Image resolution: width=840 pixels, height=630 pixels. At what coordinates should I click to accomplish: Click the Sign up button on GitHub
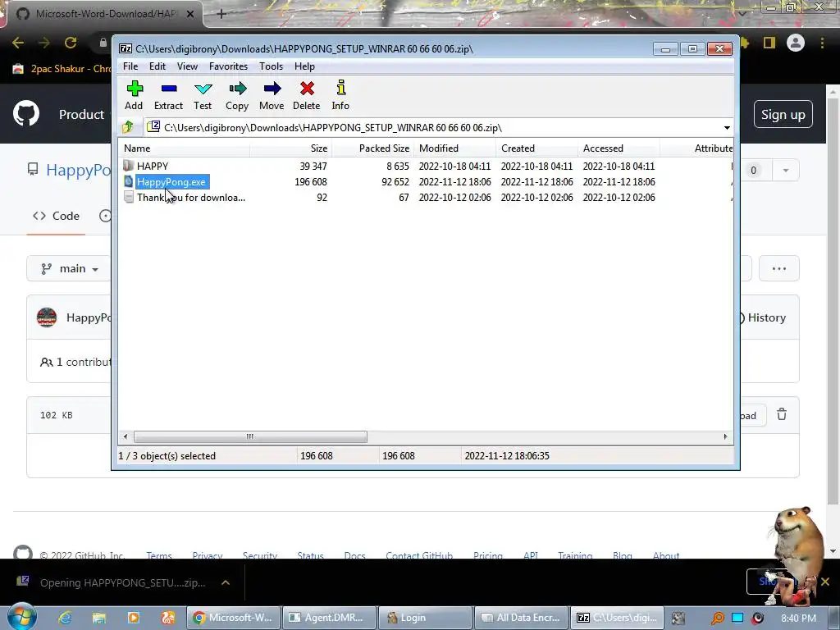[x=783, y=115]
